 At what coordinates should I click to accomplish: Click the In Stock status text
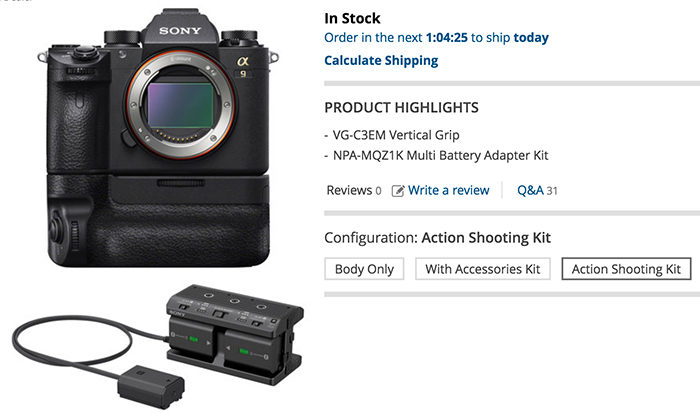click(352, 18)
